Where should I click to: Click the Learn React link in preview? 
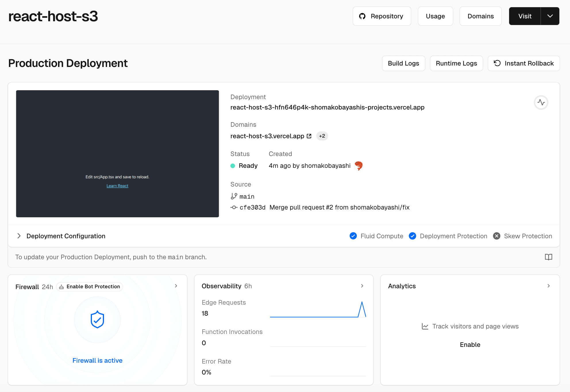coord(117,186)
